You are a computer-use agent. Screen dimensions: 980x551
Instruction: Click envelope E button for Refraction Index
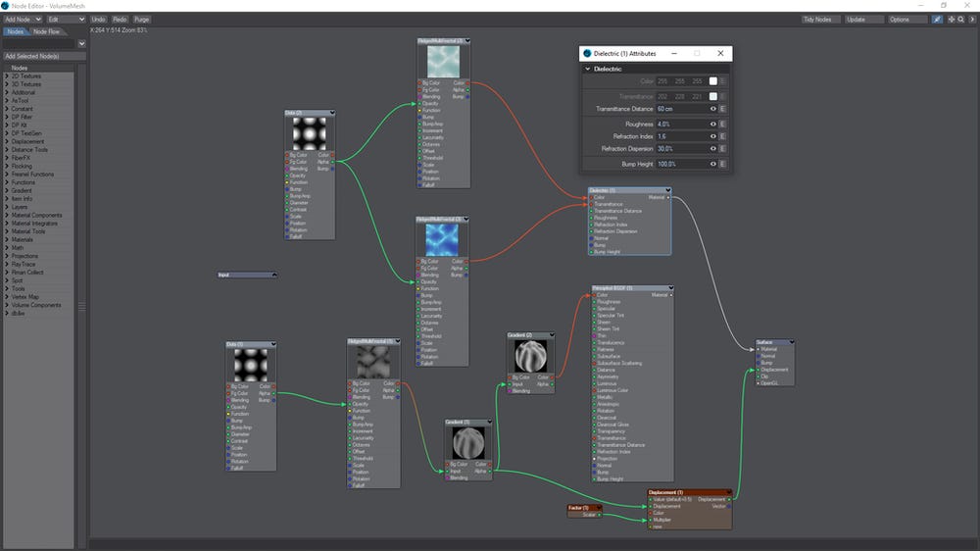(722, 136)
